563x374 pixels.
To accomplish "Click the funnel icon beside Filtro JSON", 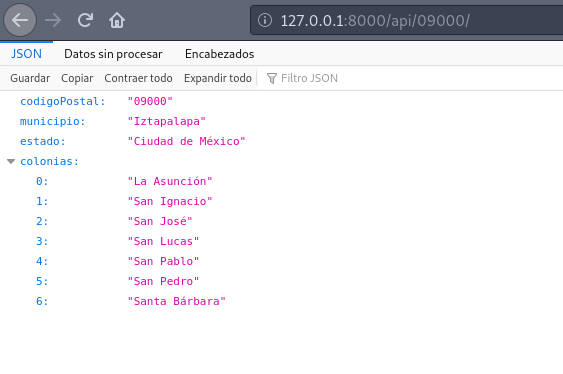I will tap(272, 78).
